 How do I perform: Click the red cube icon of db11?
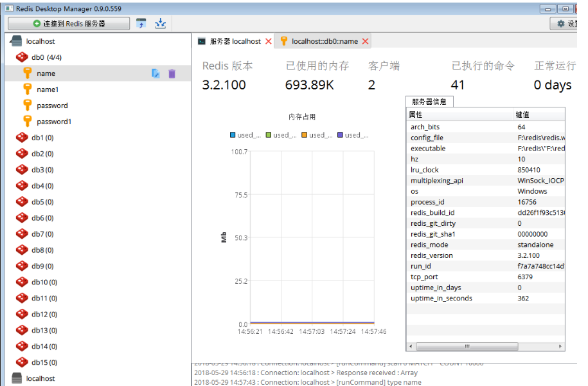[22, 298]
